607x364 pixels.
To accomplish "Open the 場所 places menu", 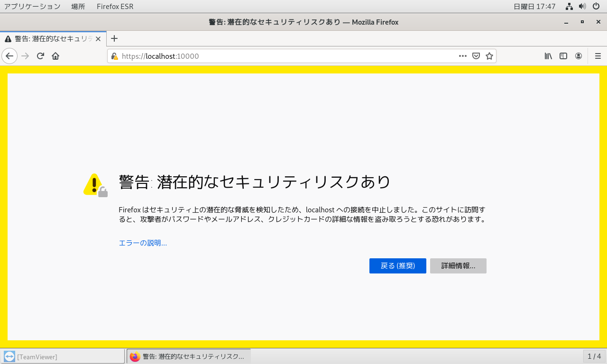I will [78, 6].
